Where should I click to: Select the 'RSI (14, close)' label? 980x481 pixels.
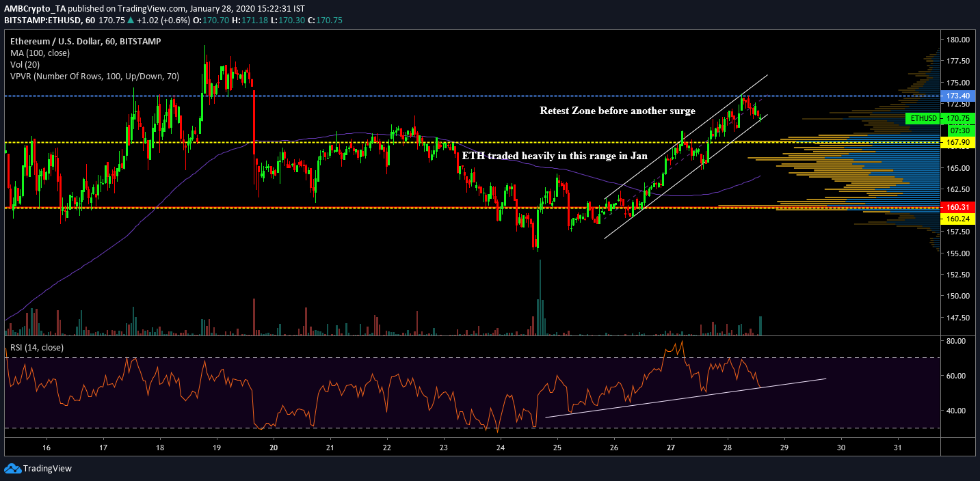point(37,348)
